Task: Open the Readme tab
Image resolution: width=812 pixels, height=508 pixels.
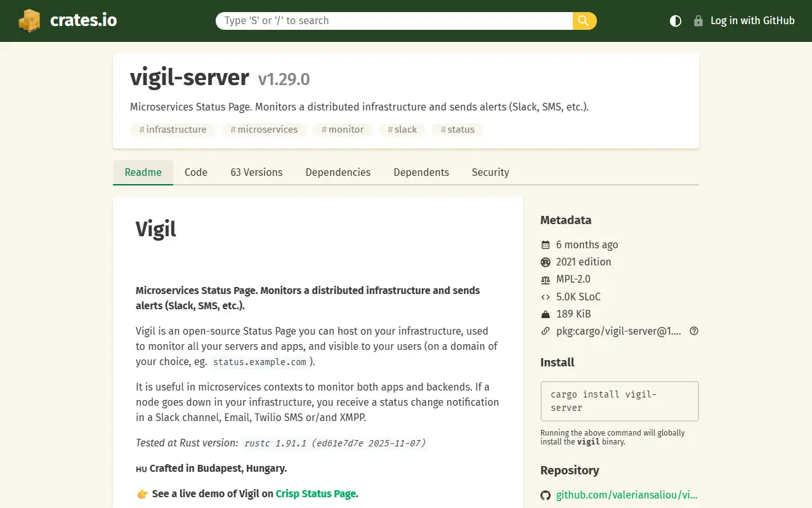Action: click(x=143, y=172)
